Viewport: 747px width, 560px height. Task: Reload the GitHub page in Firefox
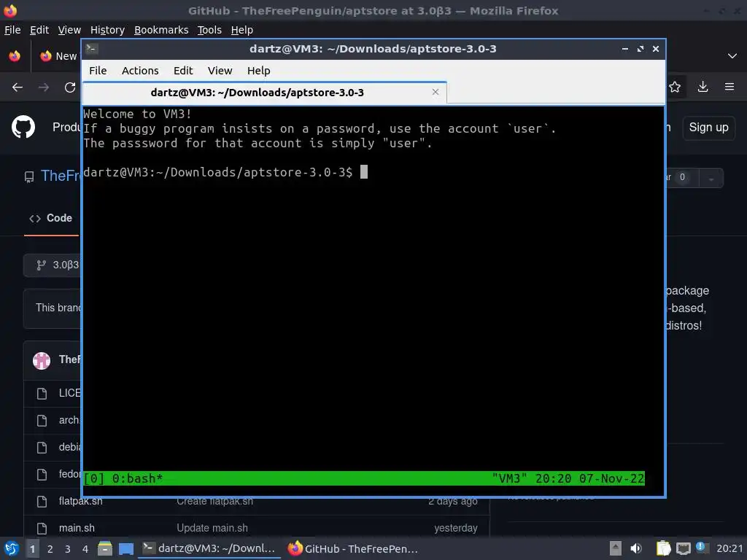coord(70,87)
